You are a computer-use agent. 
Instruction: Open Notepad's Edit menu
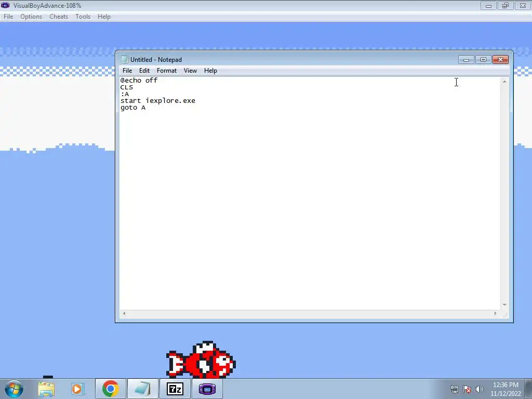point(144,71)
